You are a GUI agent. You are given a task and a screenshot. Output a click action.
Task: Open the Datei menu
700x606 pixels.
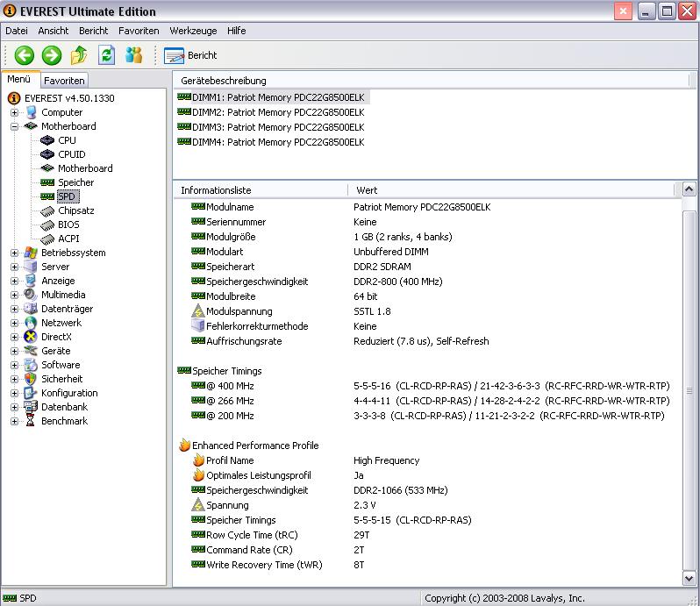pos(17,31)
